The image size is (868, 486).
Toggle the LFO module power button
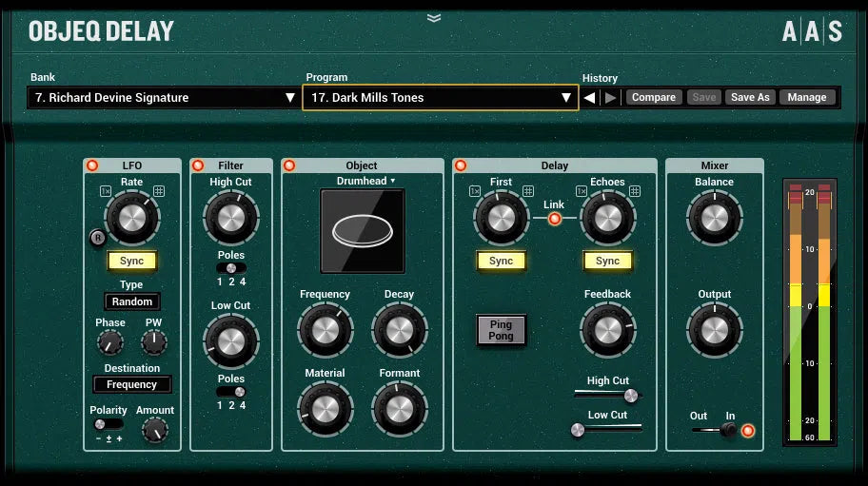[92, 165]
